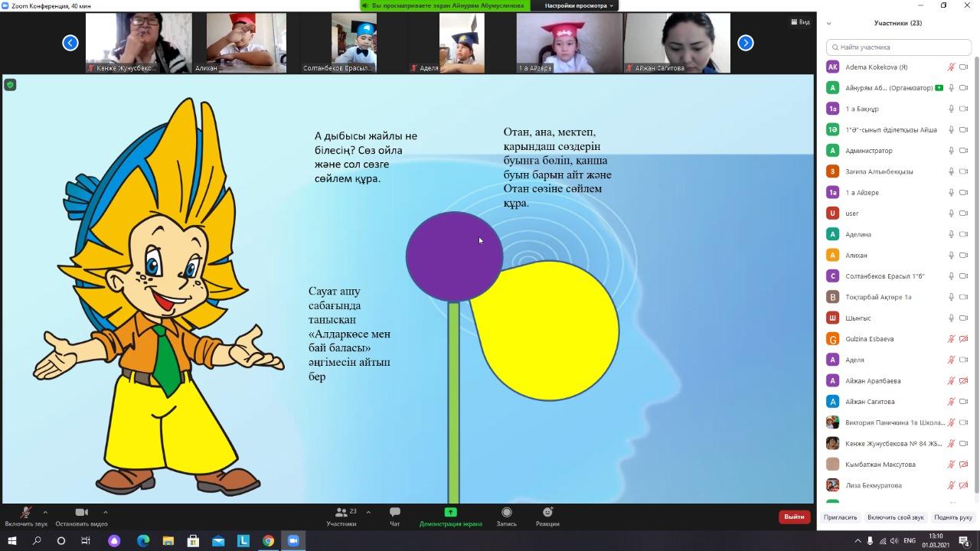980x551 pixels.
Task: Start recording with the Record icon
Action: (506, 513)
